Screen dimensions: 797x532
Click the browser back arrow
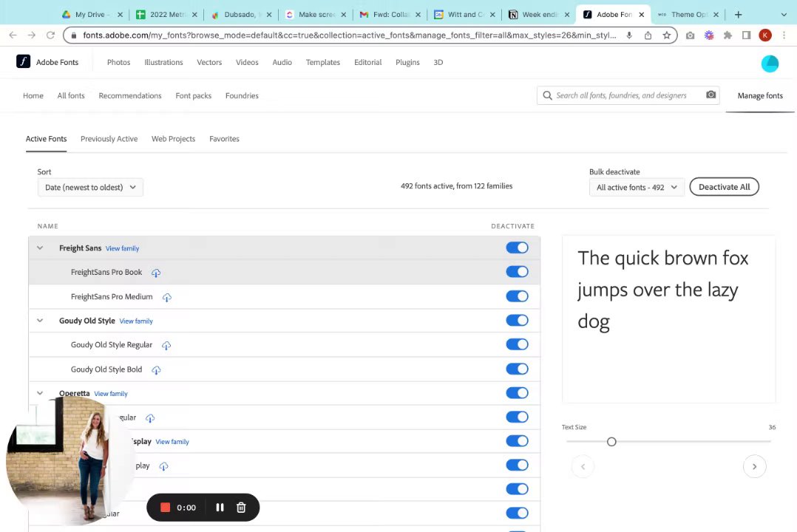coord(13,35)
